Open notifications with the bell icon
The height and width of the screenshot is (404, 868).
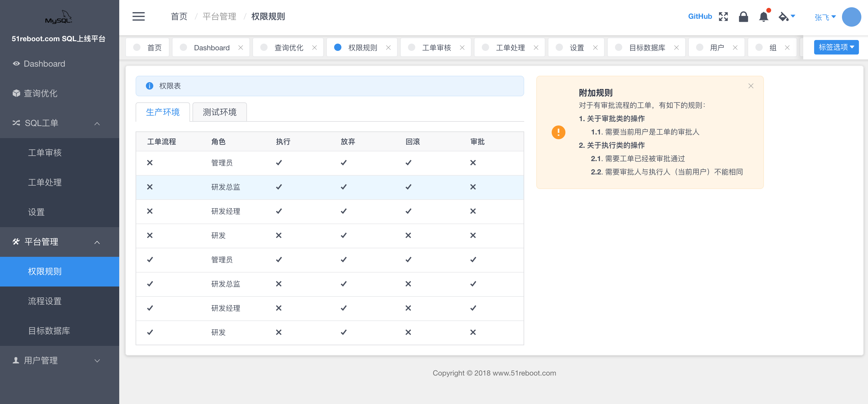click(x=764, y=17)
